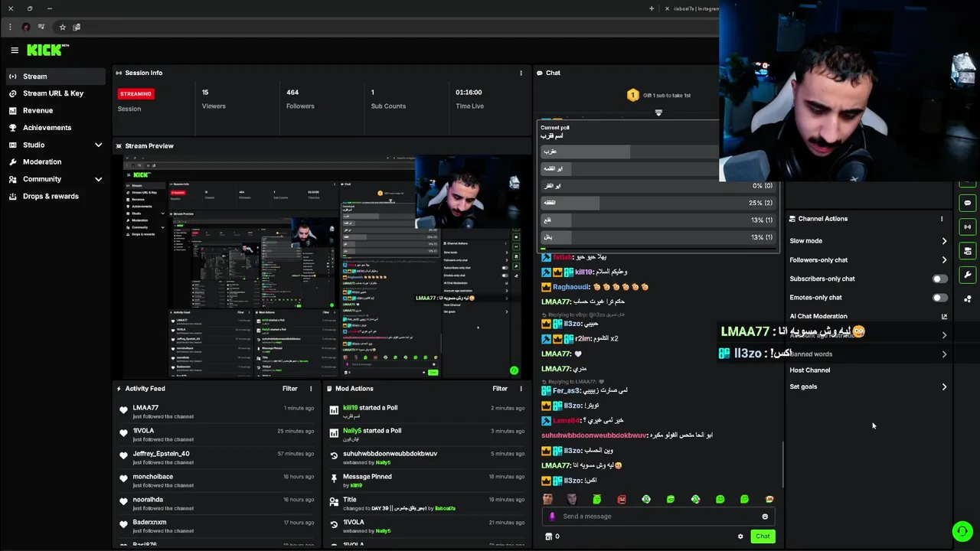
Task: Open Mod Actions three-dot options
Action: pyautogui.click(x=521, y=389)
